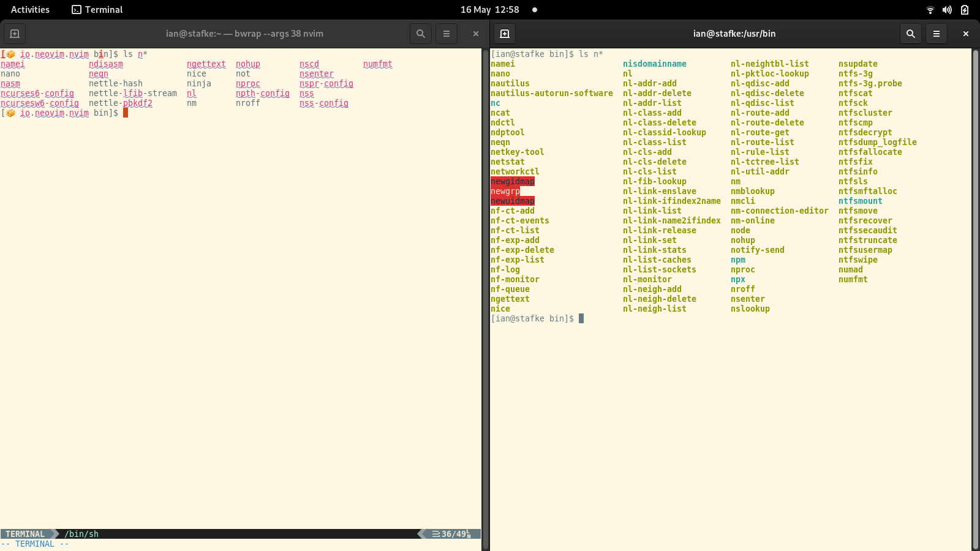This screenshot has height=551, width=980.
Task: Click 'nettle-lfib-stream' in left terminal
Action: [133, 93]
